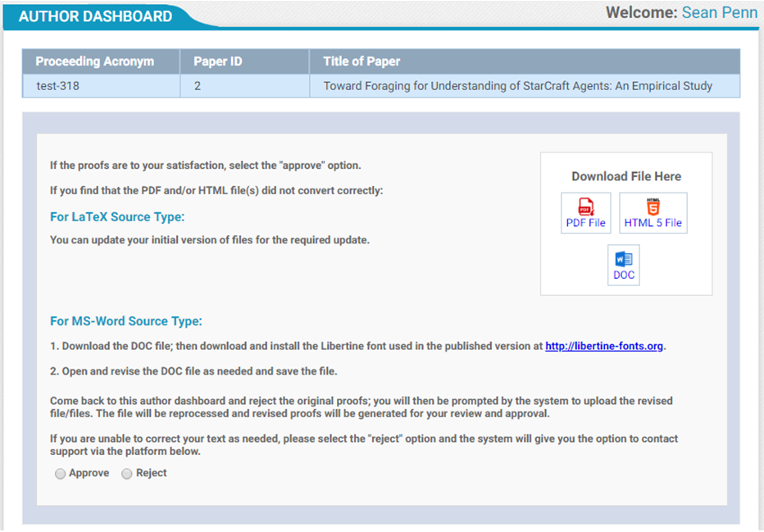Click the Paper ID value 2 cell

198,85
